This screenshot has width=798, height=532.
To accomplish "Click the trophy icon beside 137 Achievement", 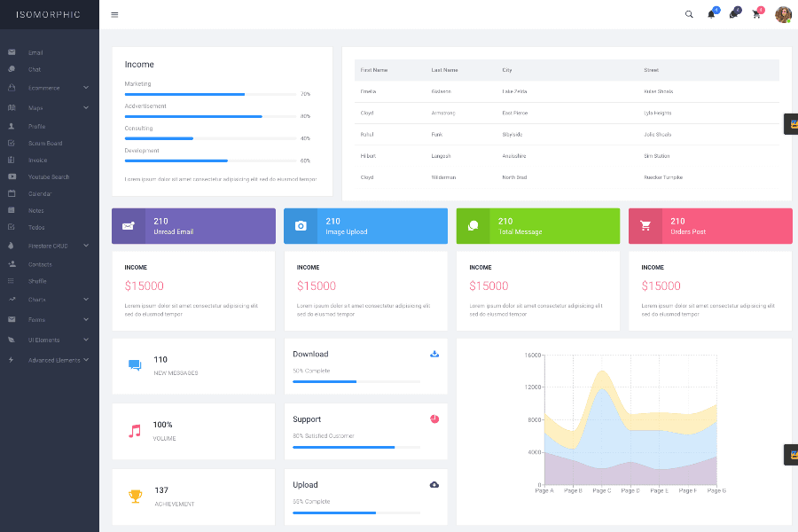I will pos(136,495).
